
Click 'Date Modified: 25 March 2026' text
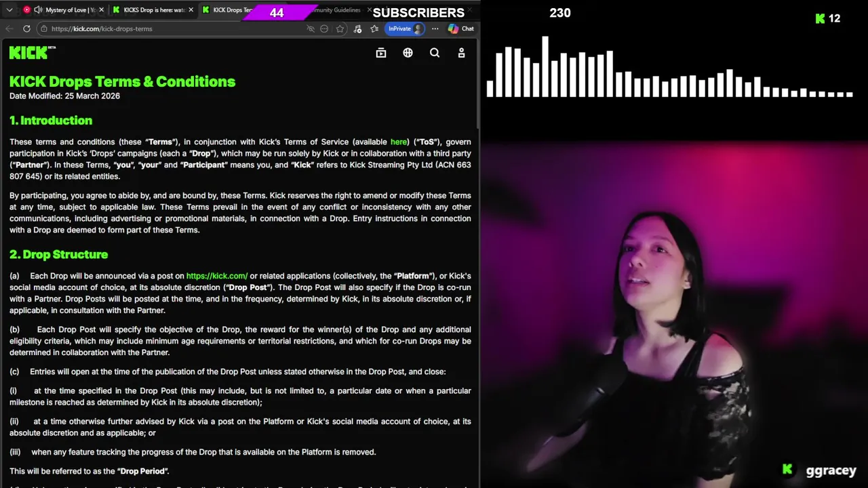click(x=64, y=96)
